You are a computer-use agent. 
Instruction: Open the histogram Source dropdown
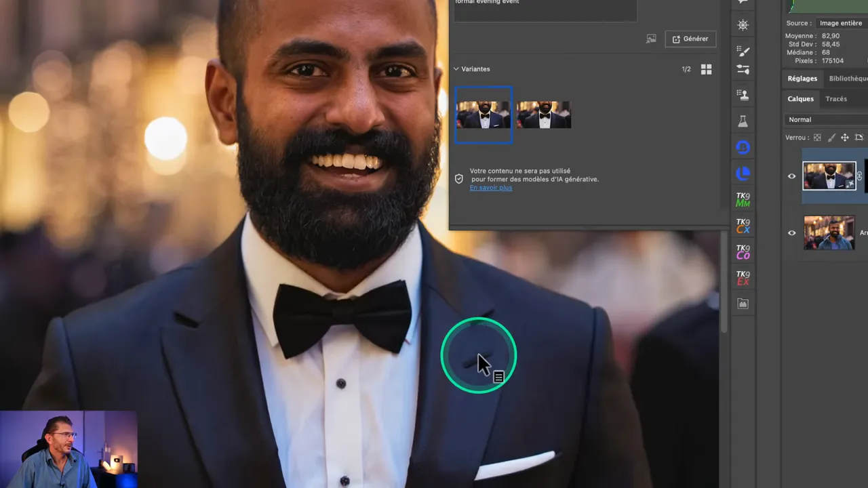(840, 23)
